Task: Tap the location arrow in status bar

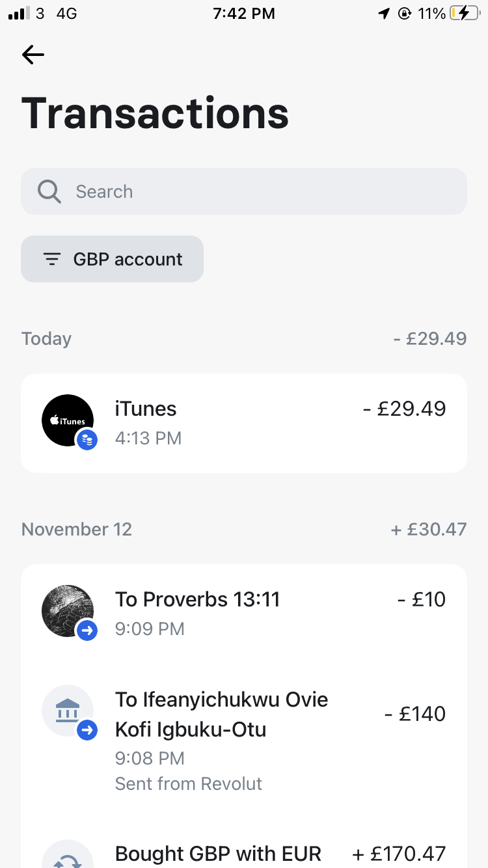Action: [x=384, y=14]
